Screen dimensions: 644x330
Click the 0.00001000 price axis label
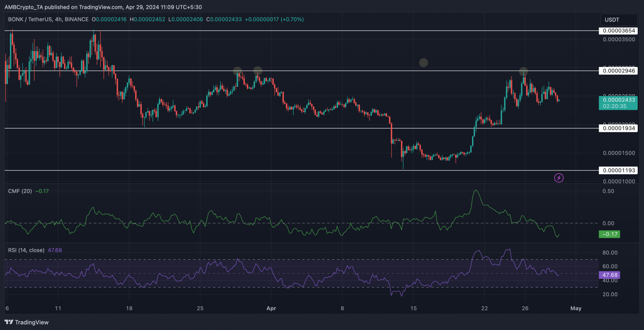click(619, 181)
